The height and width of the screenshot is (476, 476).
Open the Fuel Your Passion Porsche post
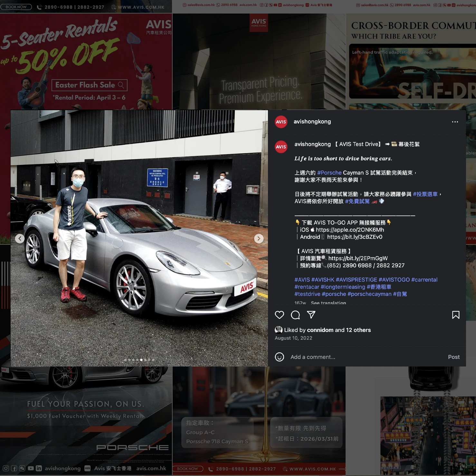pyautogui.click(x=86, y=421)
